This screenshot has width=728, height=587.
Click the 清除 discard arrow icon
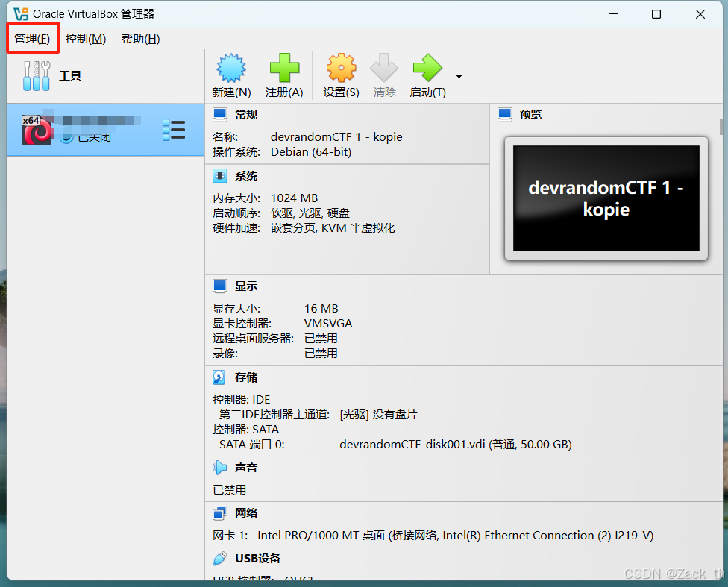pos(384,69)
